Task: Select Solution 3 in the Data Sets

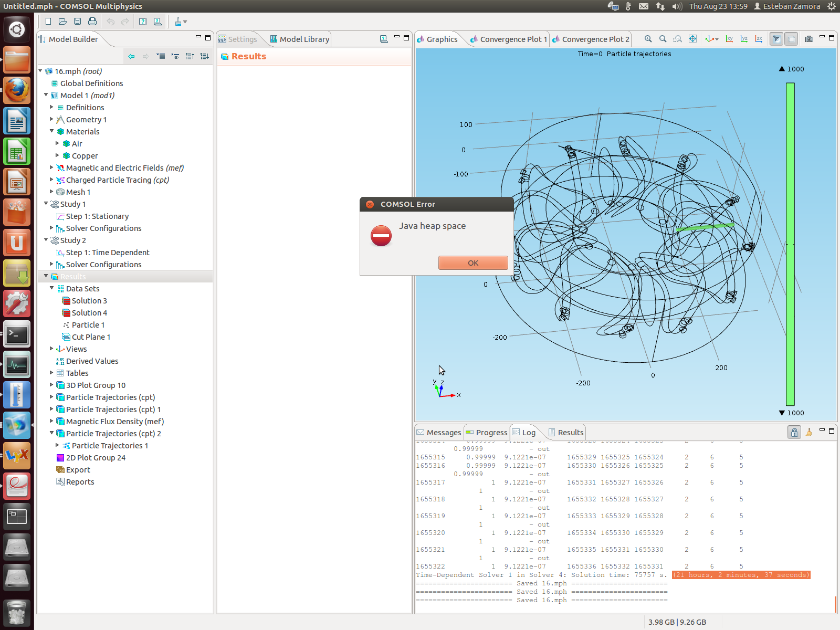Action: pyautogui.click(x=89, y=301)
